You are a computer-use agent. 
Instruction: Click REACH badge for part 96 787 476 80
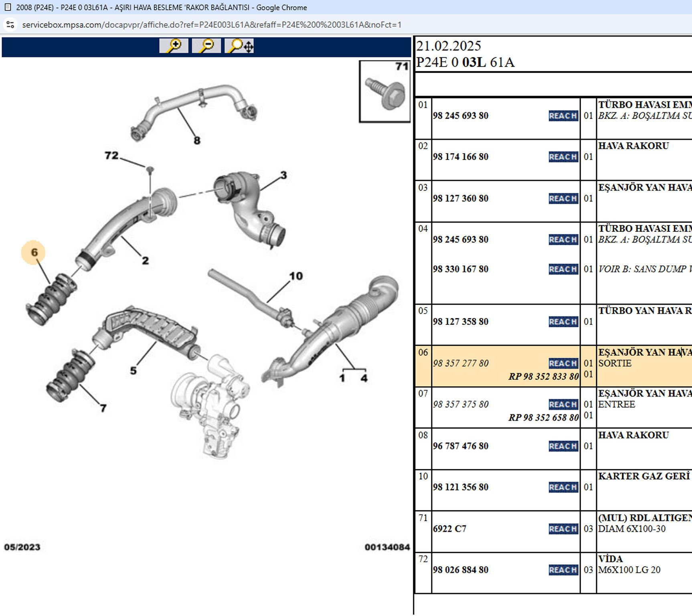(563, 446)
